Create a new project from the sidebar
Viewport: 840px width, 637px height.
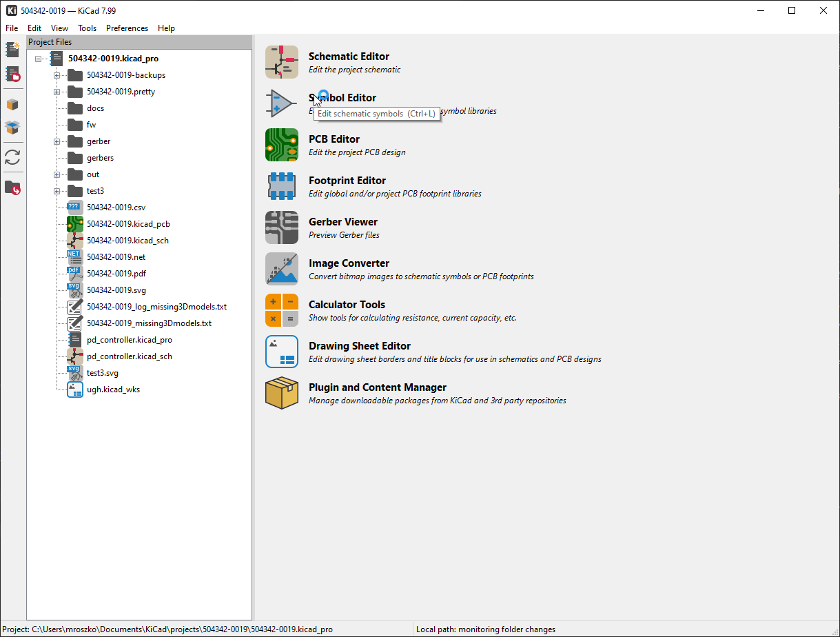(13, 50)
